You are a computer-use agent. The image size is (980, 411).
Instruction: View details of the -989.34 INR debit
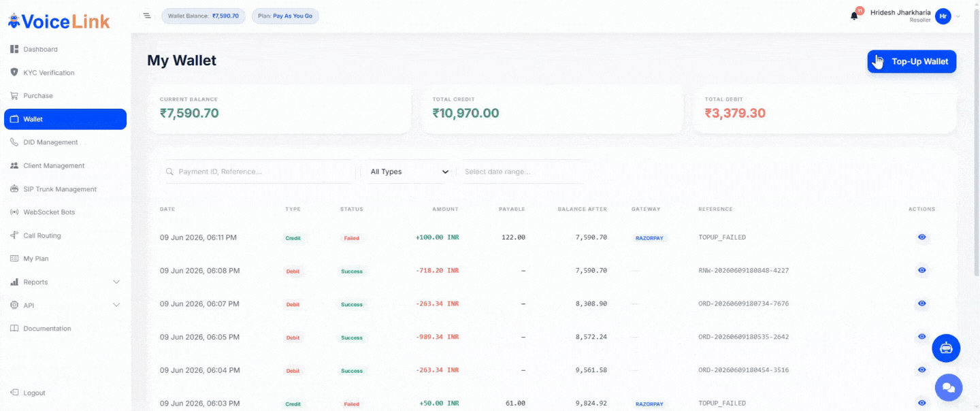tap(921, 337)
